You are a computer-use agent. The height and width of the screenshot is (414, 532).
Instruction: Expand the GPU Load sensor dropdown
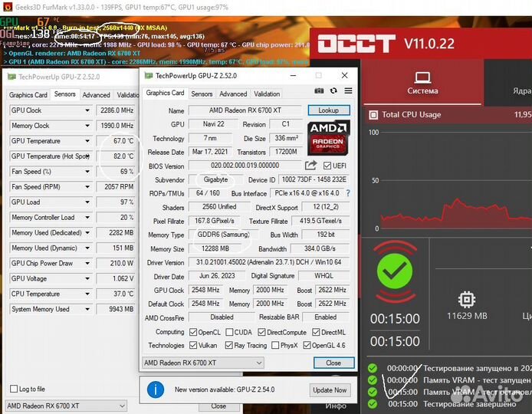point(87,202)
